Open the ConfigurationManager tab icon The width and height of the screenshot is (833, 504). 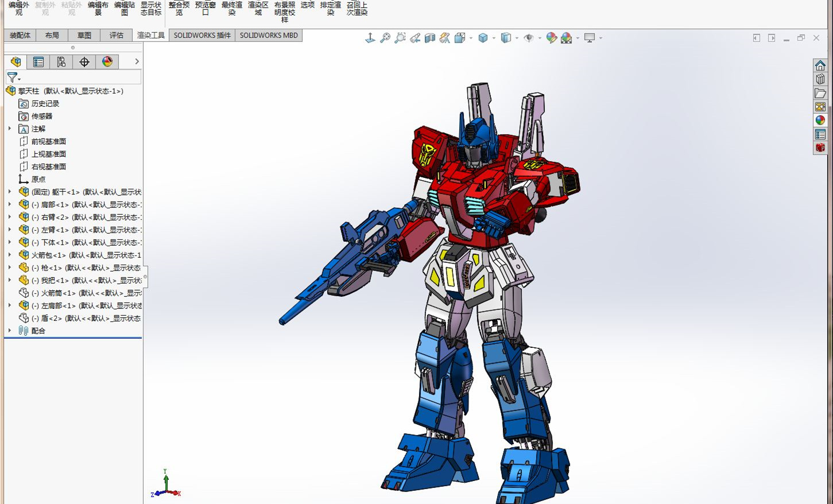point(61,62)
